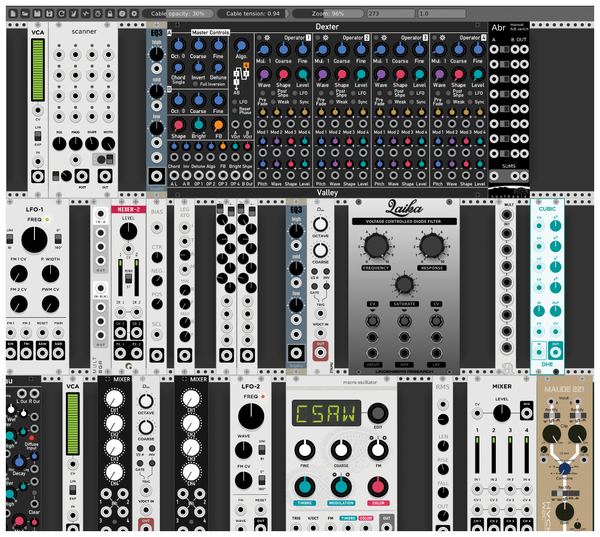This screenshot has height=537, width=600.
Task: Click Operator 2 purple Wave knob
Action: [x=322, y=74]
